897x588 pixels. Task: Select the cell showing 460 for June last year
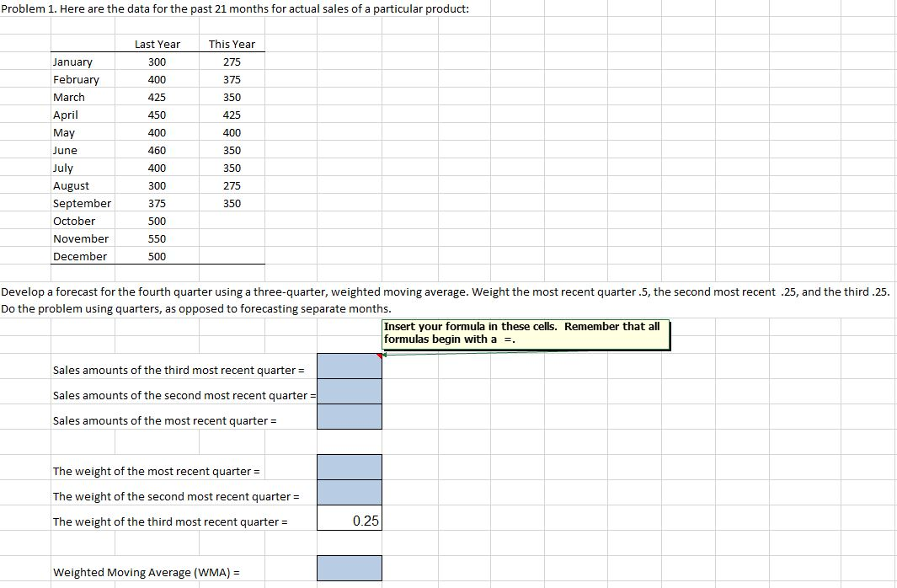pyautogui.click(x=157, y=150)
